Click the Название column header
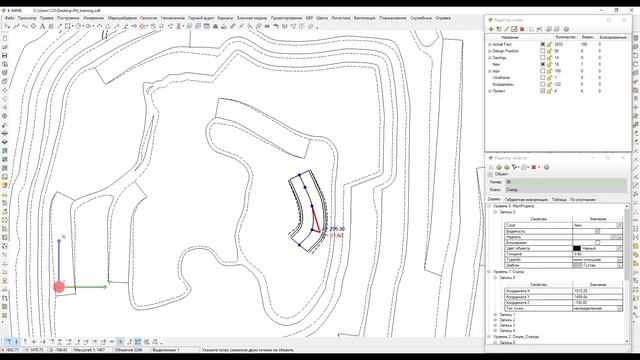The image size is (640, 360). tap(510, 37)
